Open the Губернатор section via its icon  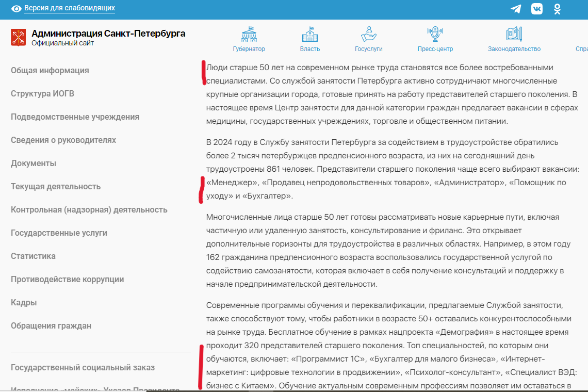(250, 34)
